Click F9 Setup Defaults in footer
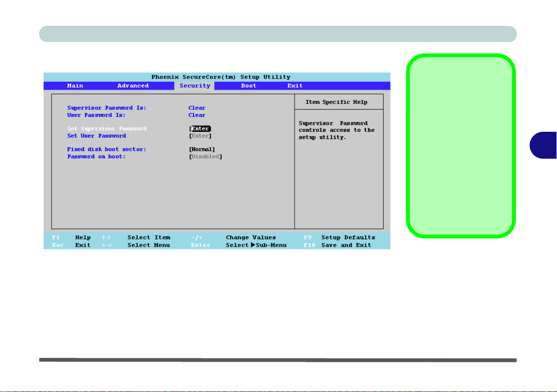The width and height of the screenshot is (557, 392). pos(339,237)
